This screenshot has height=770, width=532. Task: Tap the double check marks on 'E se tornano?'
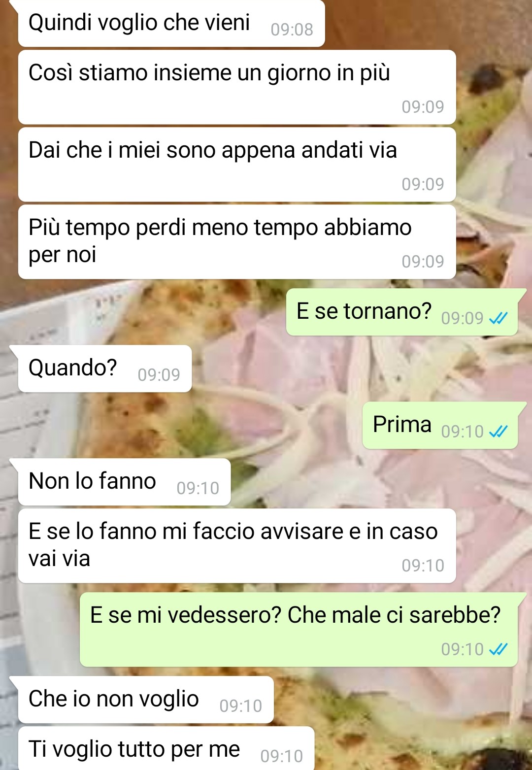tap(498, 318)
